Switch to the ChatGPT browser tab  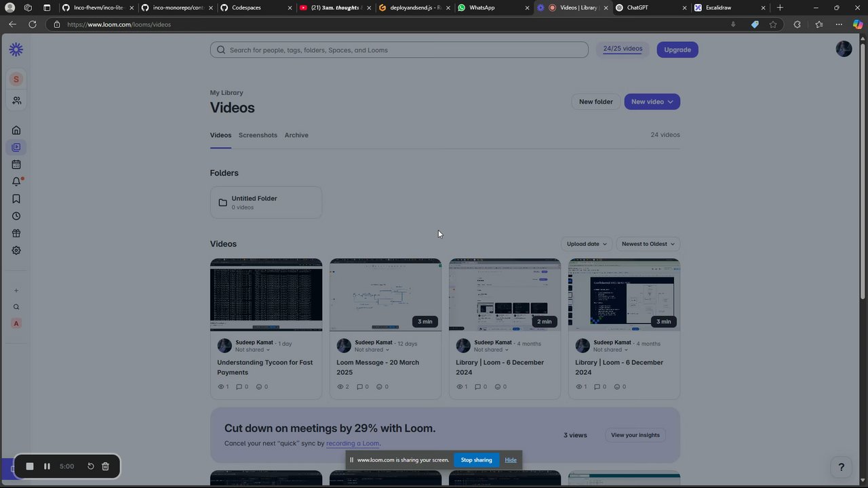(650, 7)
